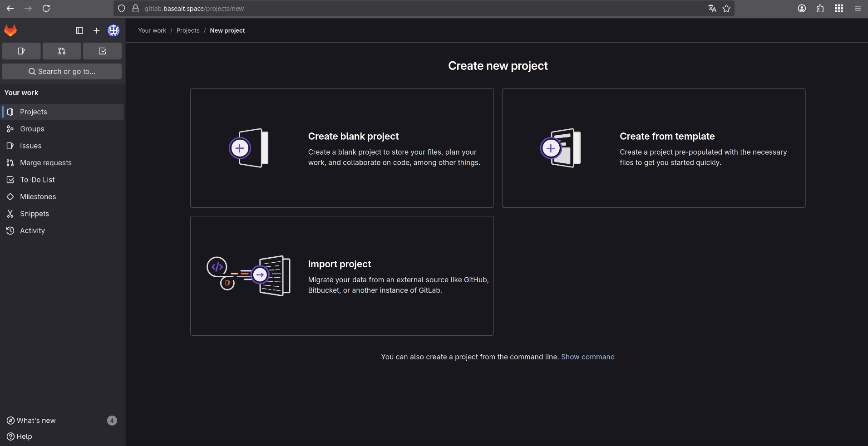The width and height of the screenshot is (868, 446).
Task: Open assigned issues shortcut icon
Action: pyautogui.click(x=21, y=51)
